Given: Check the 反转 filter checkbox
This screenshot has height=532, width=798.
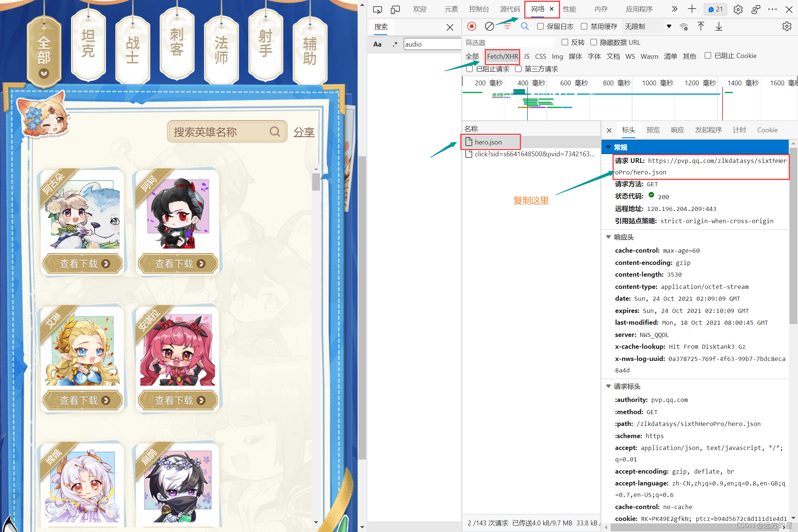Looking at the screenshot, I should click(x=565, y=42).
